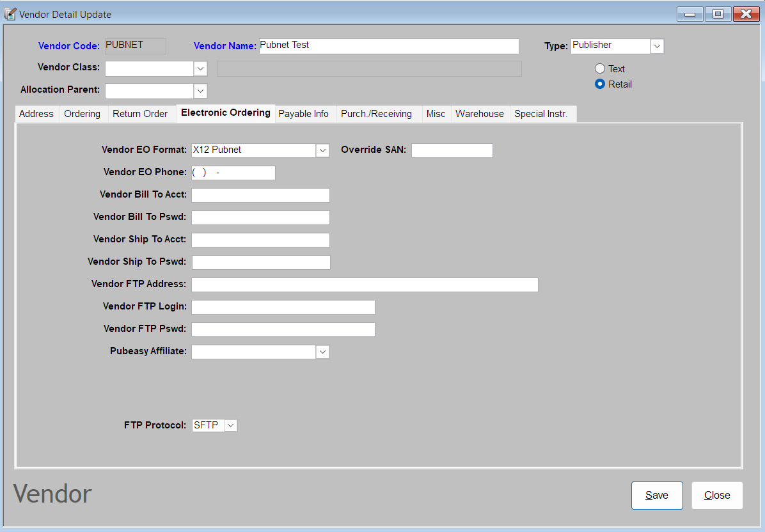Open the Ordering tab
Screen dimensions: 765x532
pyautogui.click(x=82, y=114)
